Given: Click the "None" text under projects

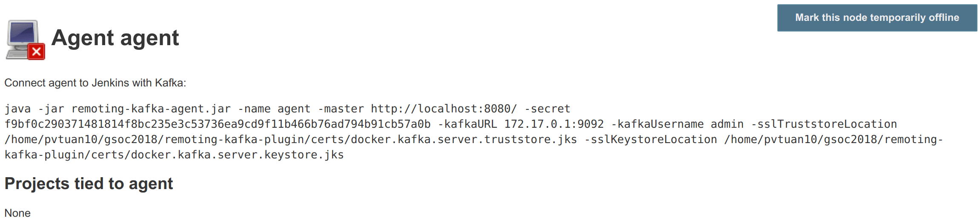Looking at the screenshot, I should tap(17, 213).
